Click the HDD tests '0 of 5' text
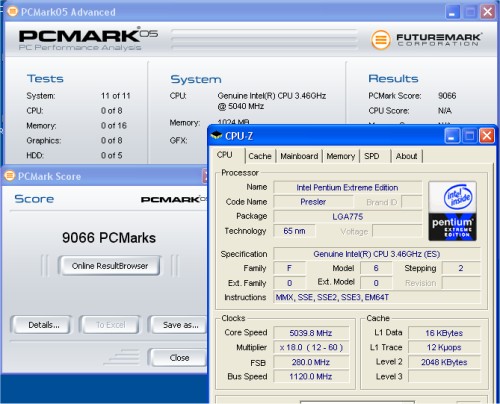500x404 pixels. [112, 155]
